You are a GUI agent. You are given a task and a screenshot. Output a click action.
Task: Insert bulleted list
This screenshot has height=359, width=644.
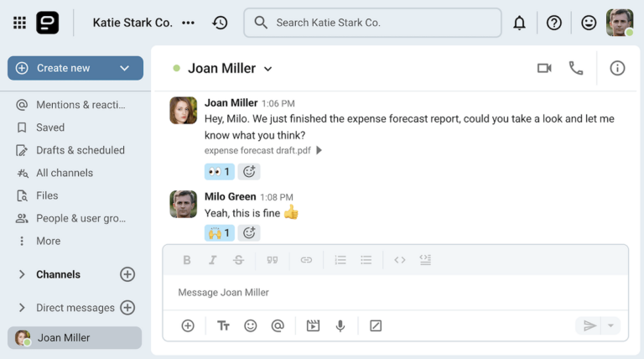[366, 260]
